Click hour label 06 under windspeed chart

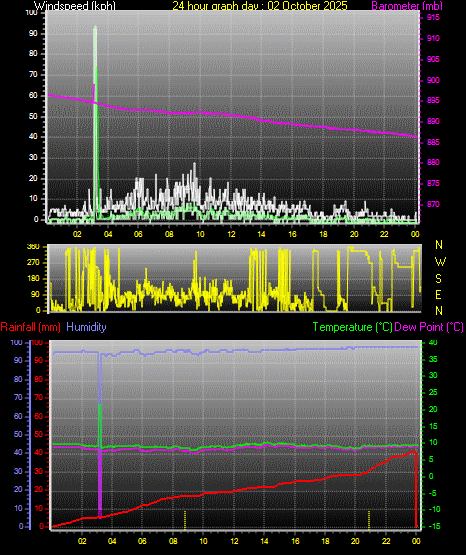tap(138, 234)
